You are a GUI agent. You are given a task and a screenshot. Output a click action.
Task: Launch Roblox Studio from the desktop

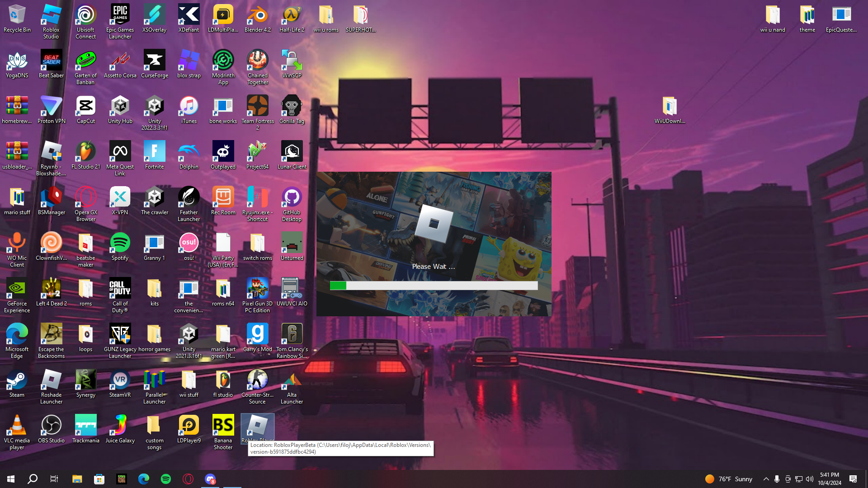click(51, 22)
